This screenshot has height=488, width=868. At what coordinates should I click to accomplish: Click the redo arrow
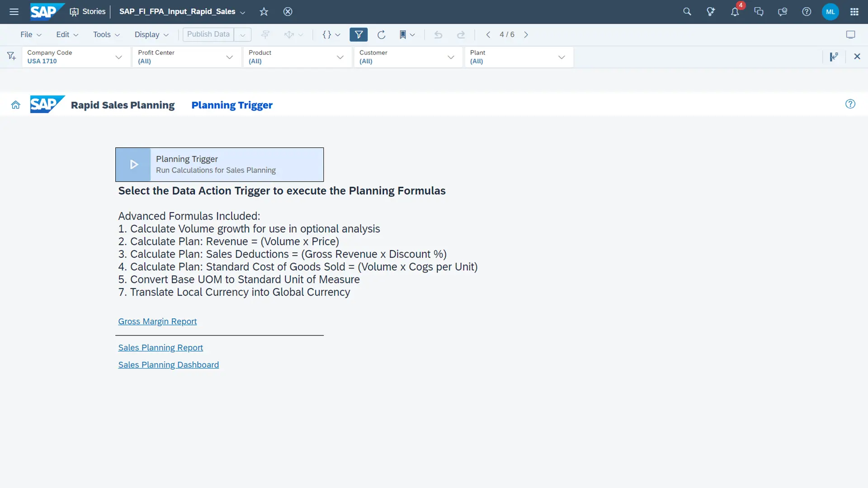(x=461, y=34)
